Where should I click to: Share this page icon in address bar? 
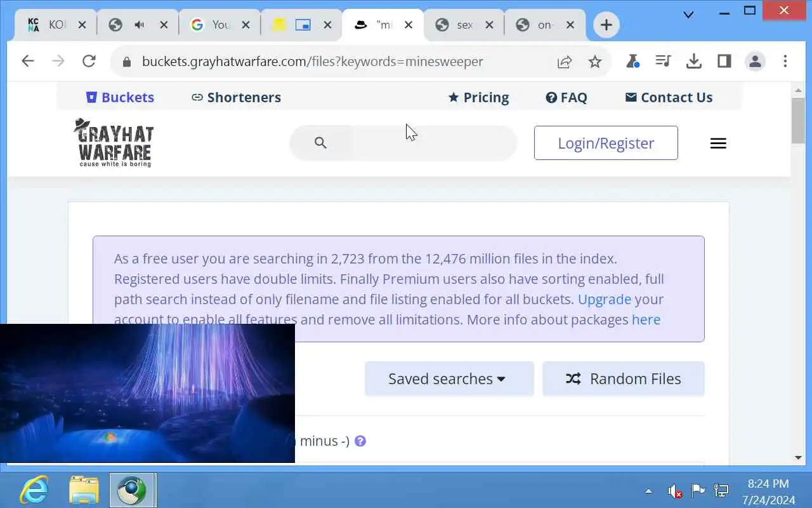pos(564,62)
